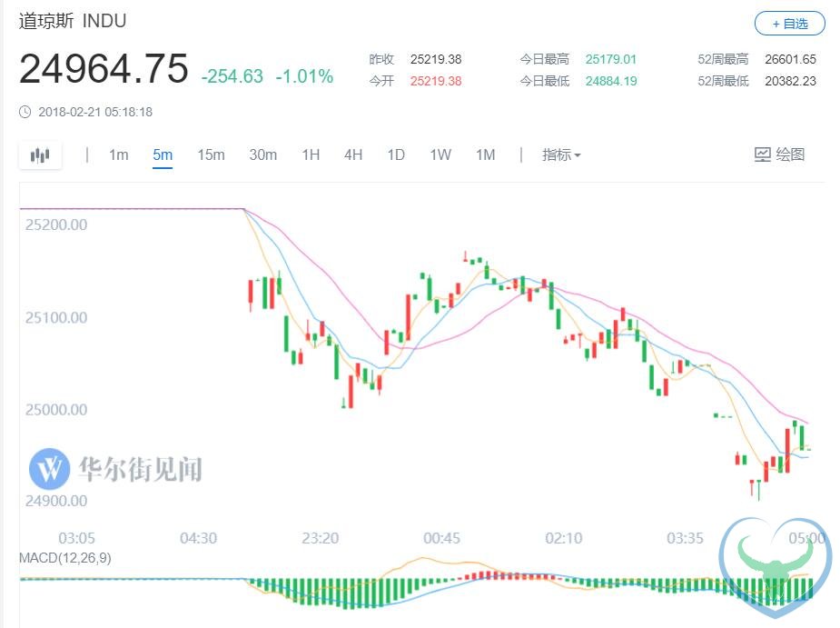Open the 指标 indicators dropdown
840x628 pixels.
coord(561,155)
